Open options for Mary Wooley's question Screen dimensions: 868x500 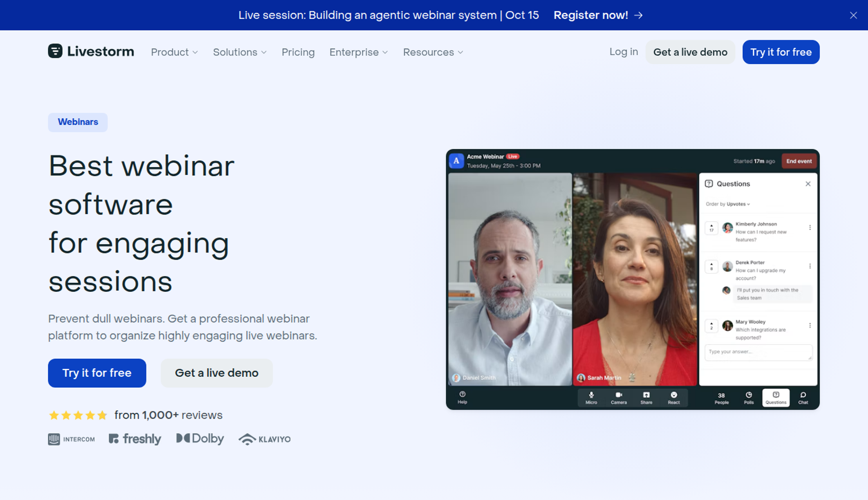point(810,325)
